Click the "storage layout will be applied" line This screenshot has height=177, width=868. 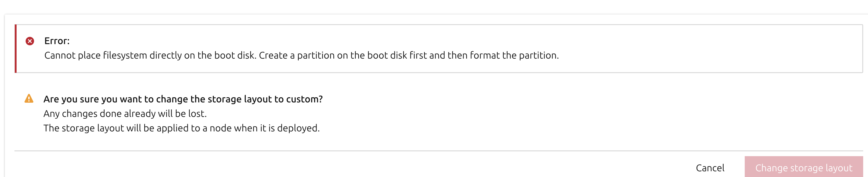(x=181, y=128)
